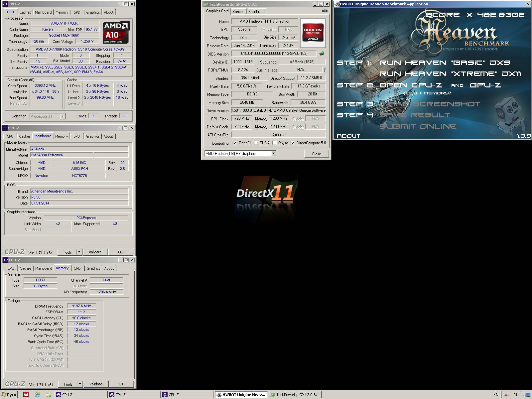The image size is (532, 399).
Task: Click the Radeon Graphics logo in GPU-Z
Action: click(x=313, y=33)
